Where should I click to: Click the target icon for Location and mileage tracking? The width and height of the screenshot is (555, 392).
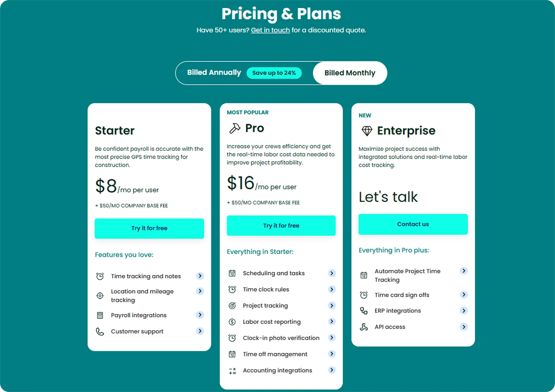100,296
